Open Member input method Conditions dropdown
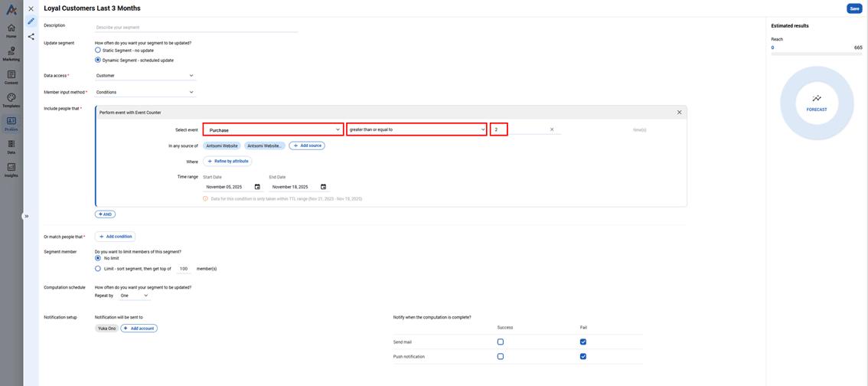Screen dimensions: 868x386 pyautogui.click(x=145, y=92)
